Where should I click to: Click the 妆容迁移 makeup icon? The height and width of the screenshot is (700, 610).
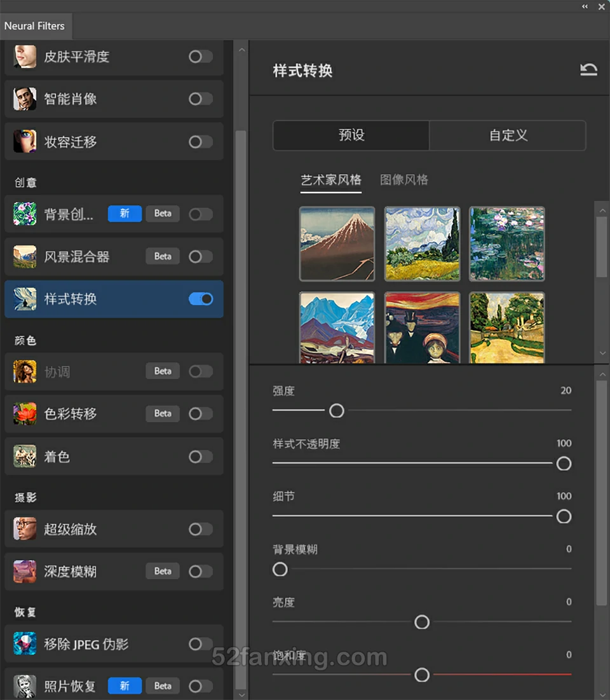(25, 142)
